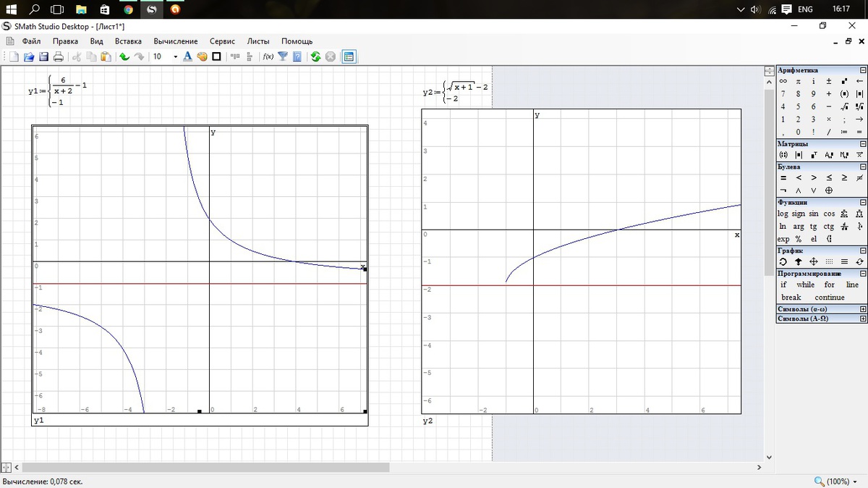Screen dimensions: 868x488
Task: Recalculate the worksheet with green arrows
Action: (x=315, y=56)
